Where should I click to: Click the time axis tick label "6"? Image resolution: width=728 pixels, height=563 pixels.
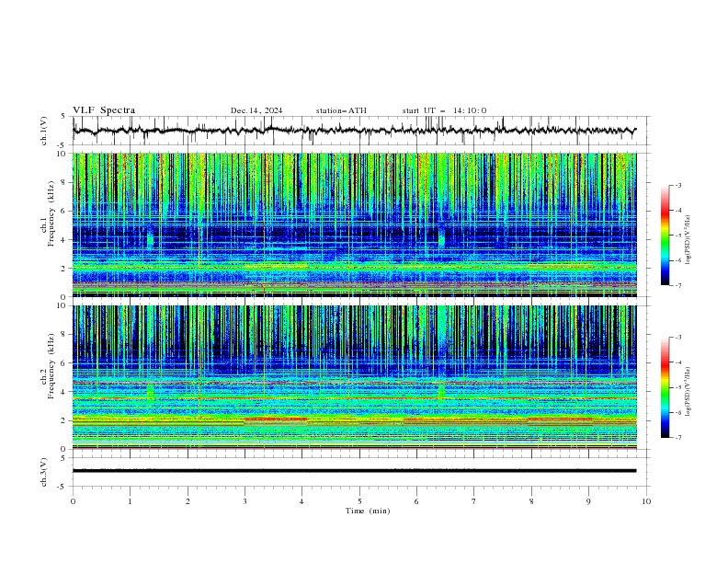[416, 501]
